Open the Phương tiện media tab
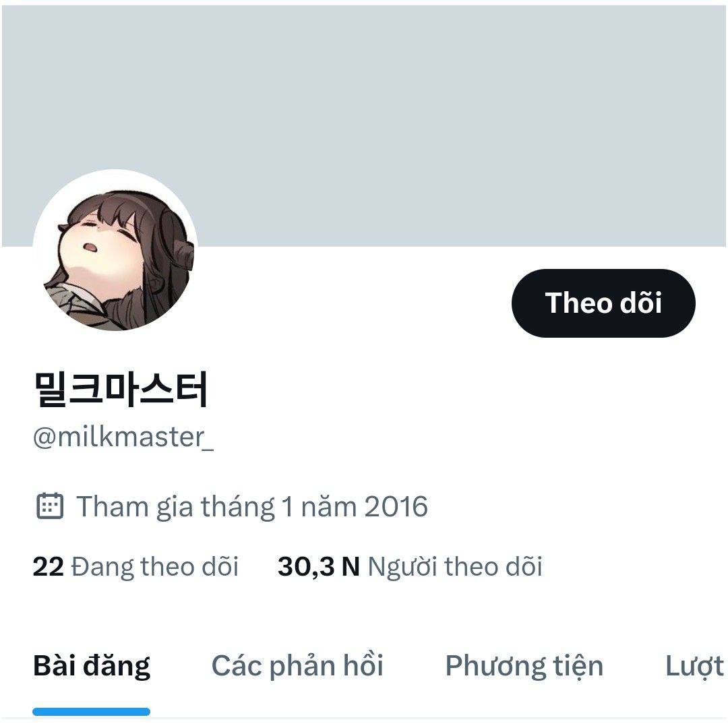728x728 pixels. point(524,666)
